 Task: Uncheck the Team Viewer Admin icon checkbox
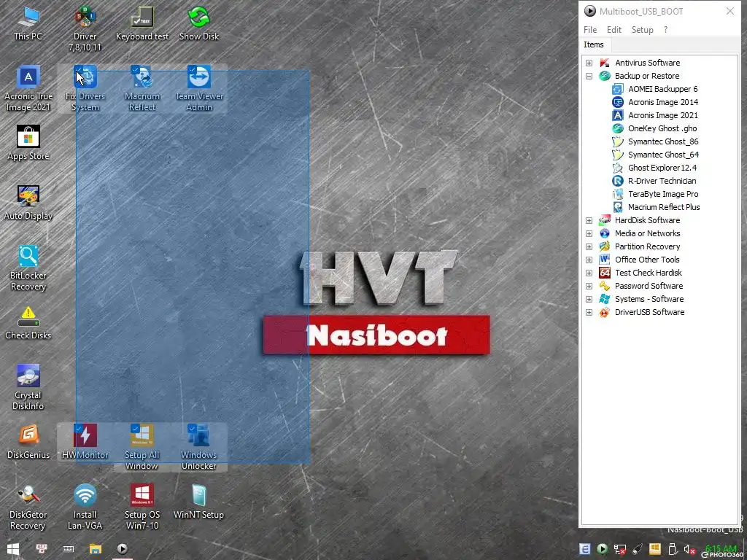[x=192, y=69]
